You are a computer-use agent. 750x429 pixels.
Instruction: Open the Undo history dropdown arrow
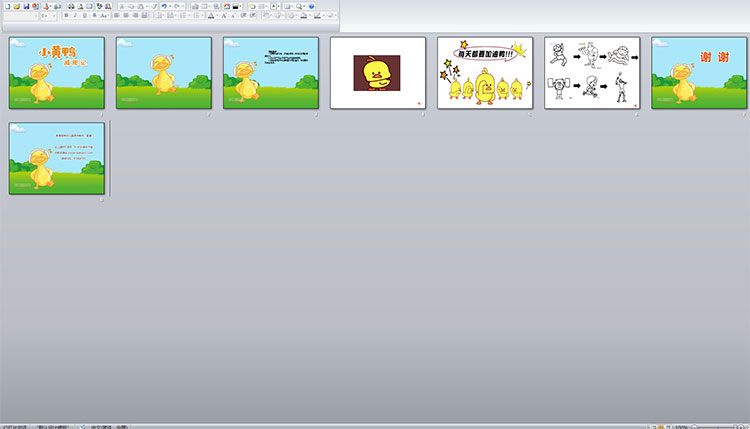tap(170, 6)
